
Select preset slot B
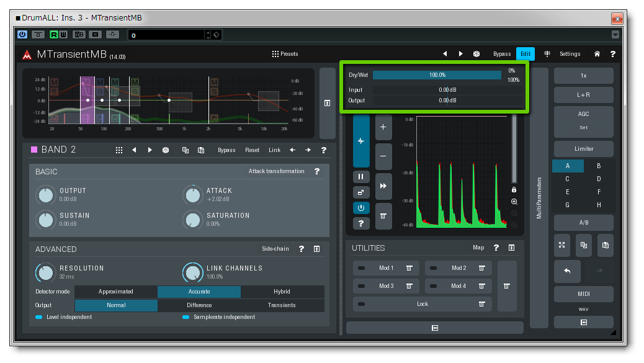[x=599, y=166]
